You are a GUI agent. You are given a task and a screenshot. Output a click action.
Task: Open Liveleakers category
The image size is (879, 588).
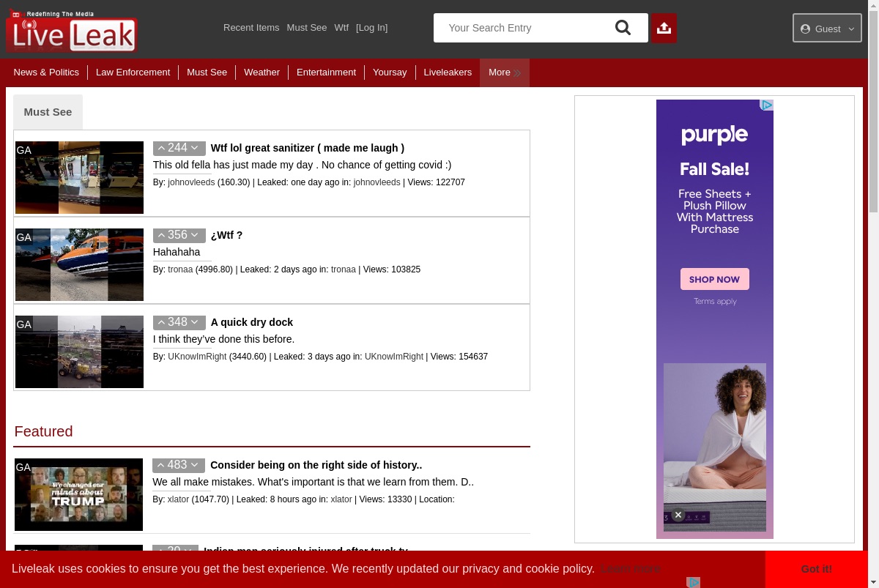(x=448, y=72)
